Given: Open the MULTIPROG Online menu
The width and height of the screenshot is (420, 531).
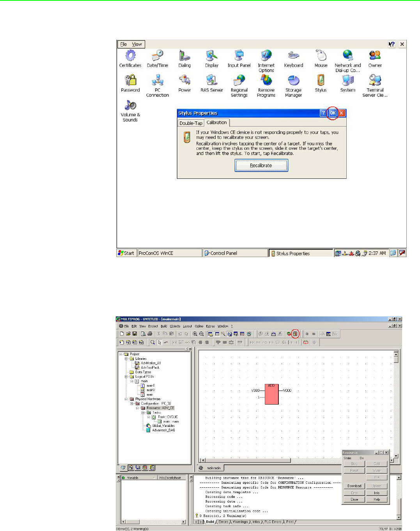Looking at the screenshot, I should 199,326.
